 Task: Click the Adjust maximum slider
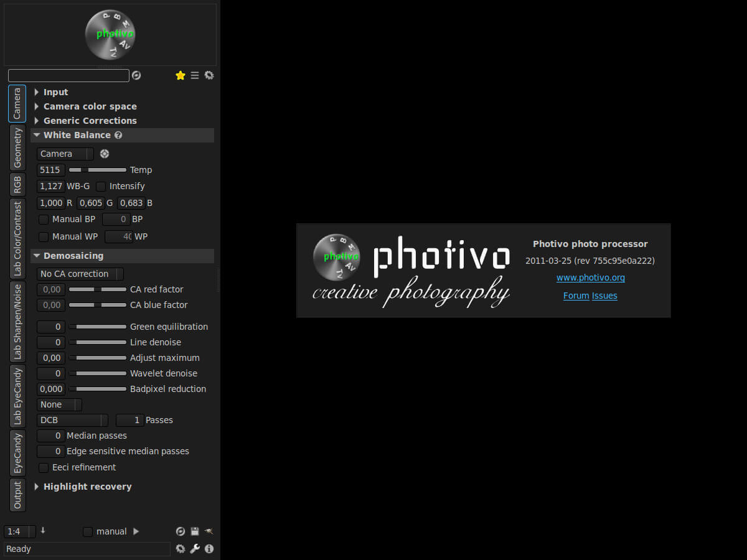(98, 358)
